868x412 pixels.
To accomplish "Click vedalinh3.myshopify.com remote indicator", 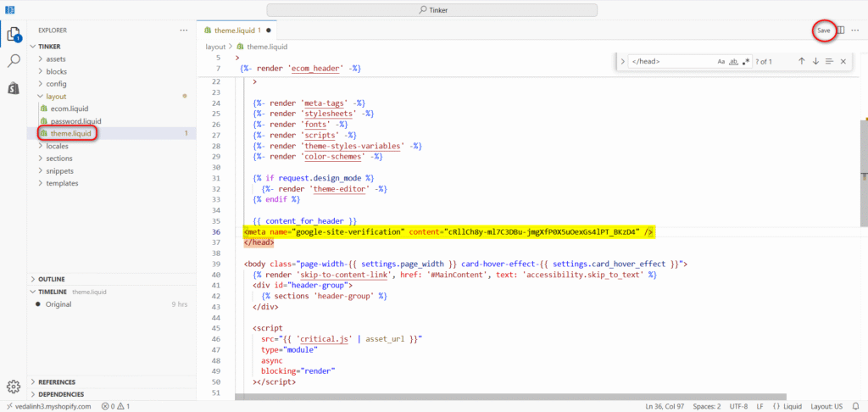I will tap(47, 406).
